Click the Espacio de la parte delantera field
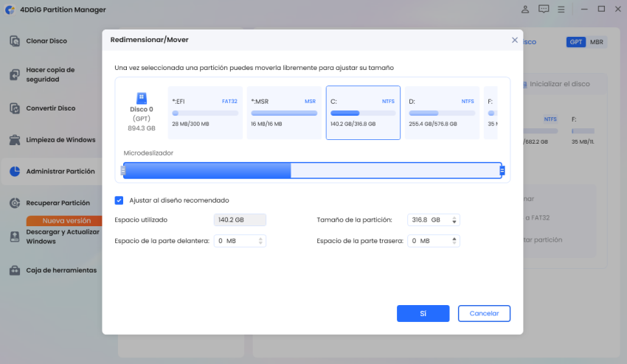Image resolution: width=627 pixels, height=364 pixels. 240,241
